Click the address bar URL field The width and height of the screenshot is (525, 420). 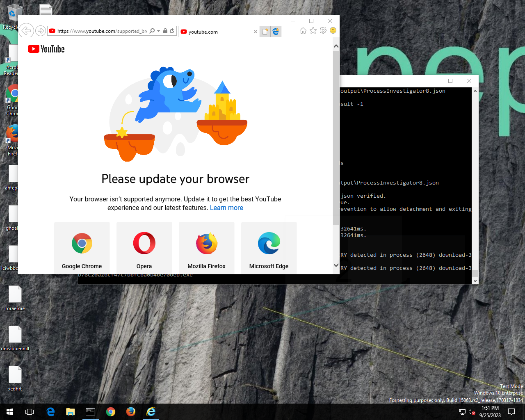(x=103, y=31)
